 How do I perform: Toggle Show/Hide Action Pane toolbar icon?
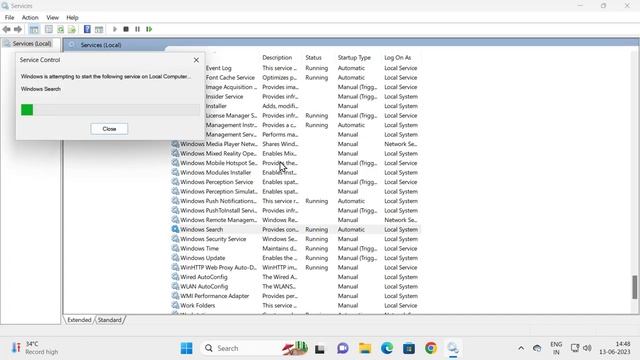tap(99, 29)
